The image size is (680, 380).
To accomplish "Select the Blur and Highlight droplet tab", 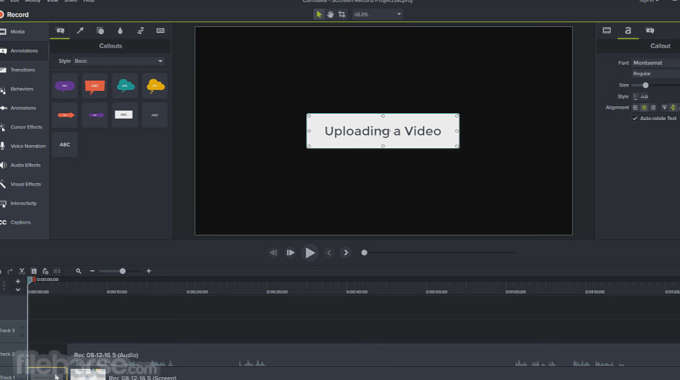I will pyautogui.click(x=120, y=31).
